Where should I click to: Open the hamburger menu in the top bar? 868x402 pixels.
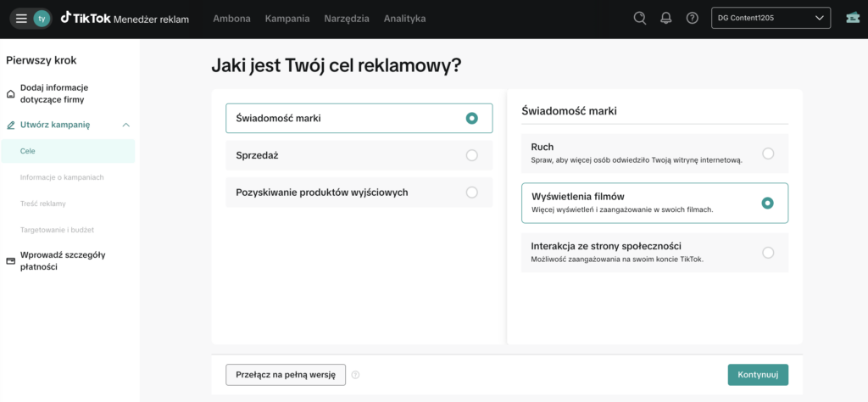(21, 19)
